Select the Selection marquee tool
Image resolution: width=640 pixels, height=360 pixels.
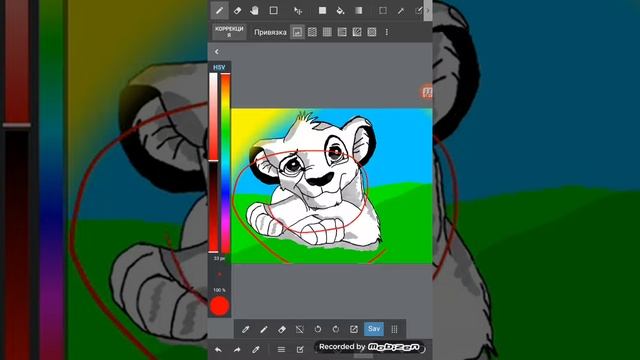point(383,11)
